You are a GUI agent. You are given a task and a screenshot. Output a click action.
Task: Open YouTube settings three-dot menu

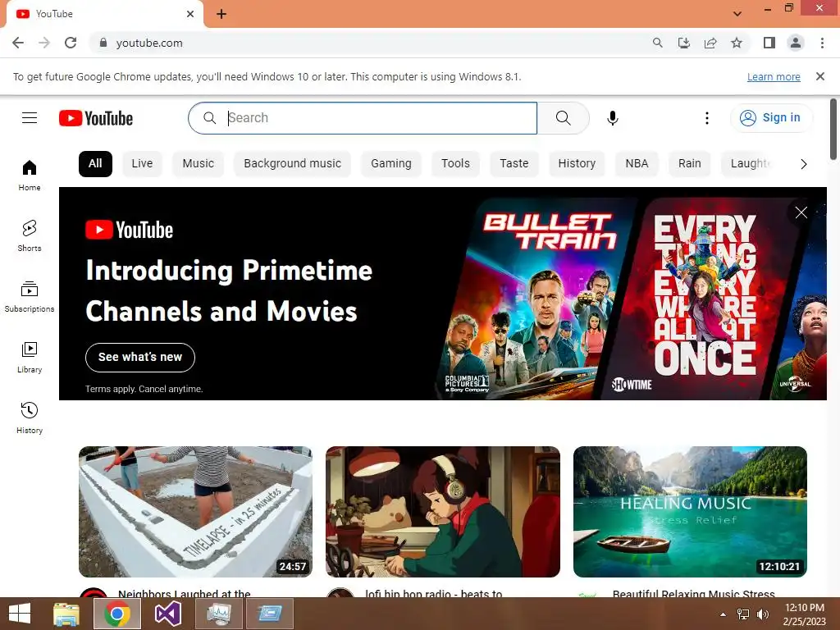point(706,118)
